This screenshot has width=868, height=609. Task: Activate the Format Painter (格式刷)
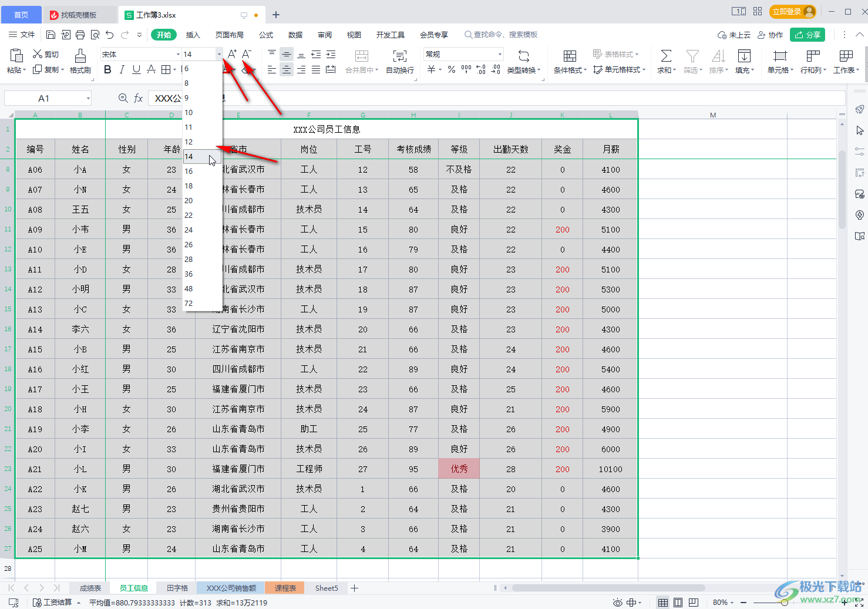click(80, 61)
